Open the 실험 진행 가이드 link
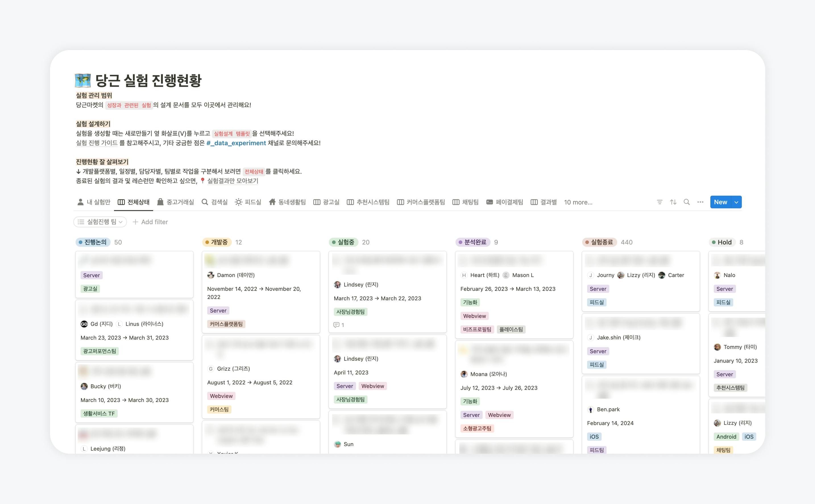 pyautogui.click(x=97, y=143)
